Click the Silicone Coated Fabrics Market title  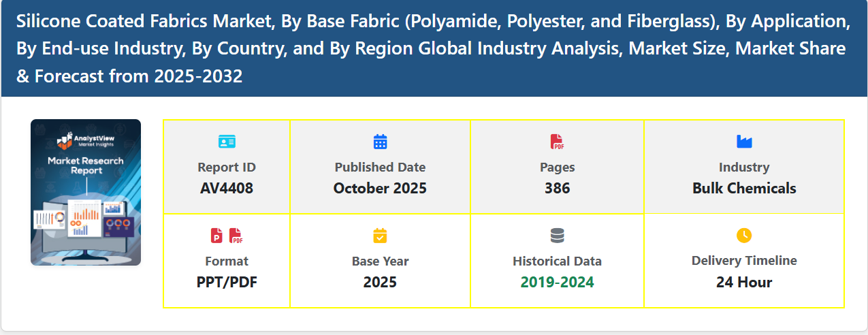pyautogui.click(x=433, y=49)
